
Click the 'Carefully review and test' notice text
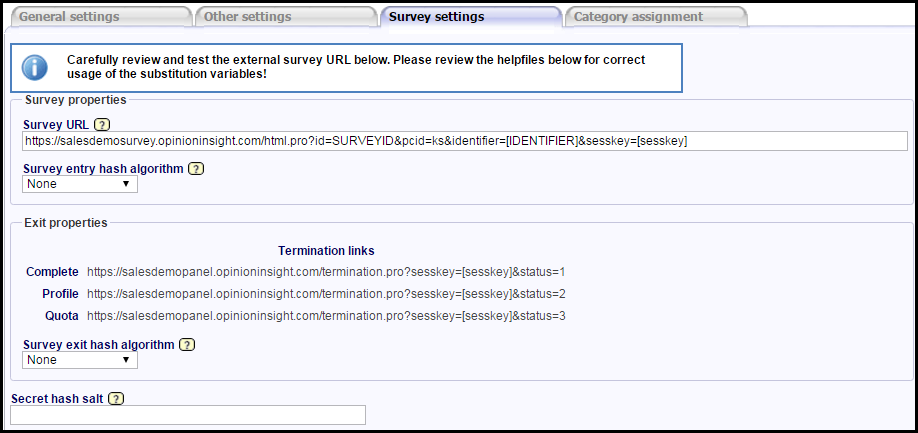356,67
